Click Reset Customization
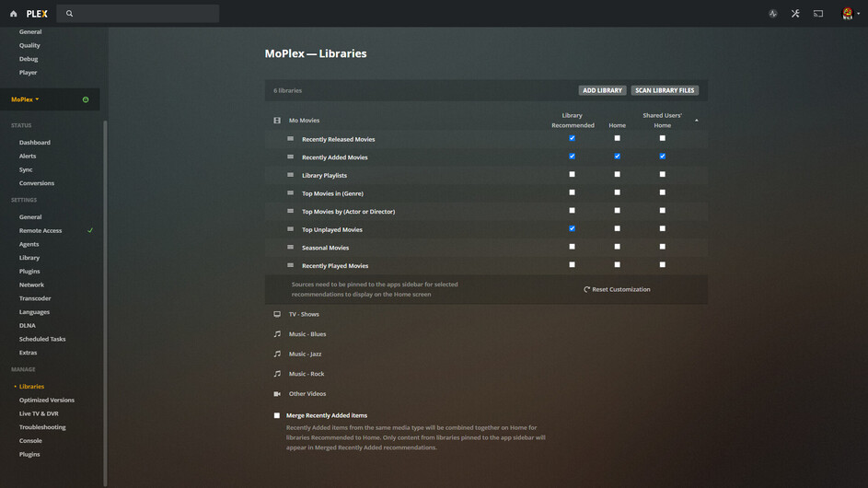 point(617,289)
